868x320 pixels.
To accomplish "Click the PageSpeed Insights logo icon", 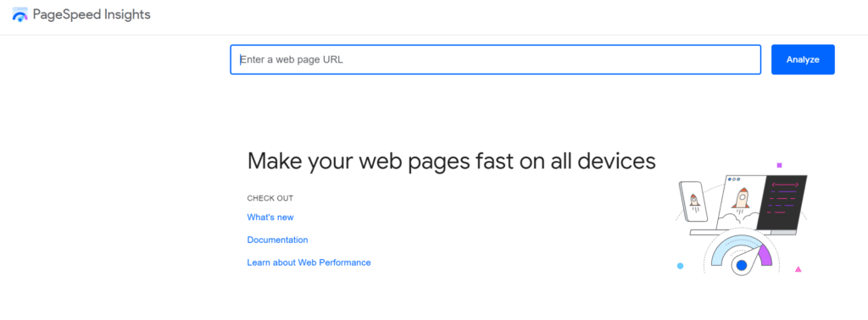I will (x=20, y=14).
